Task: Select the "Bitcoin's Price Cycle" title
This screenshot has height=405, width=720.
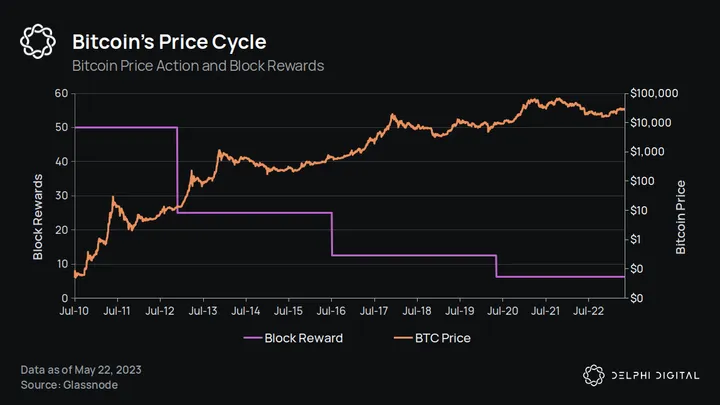Action: click(169, 42)
